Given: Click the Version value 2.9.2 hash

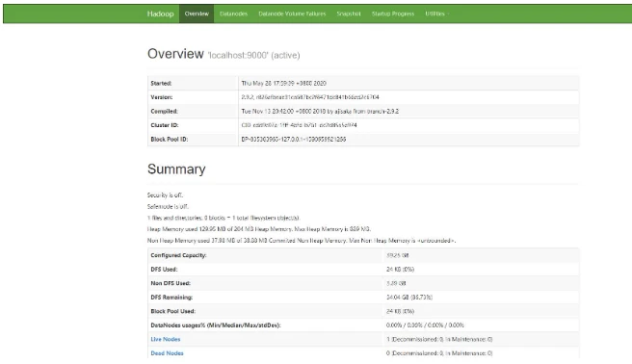Looking at the screenshot, I should (x=310, y=97).
